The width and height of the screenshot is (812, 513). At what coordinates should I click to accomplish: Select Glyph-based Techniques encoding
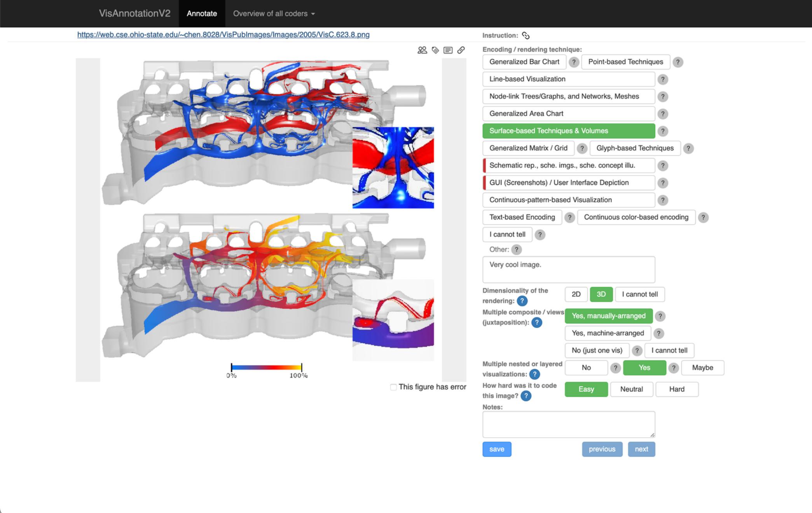[635, 148]
